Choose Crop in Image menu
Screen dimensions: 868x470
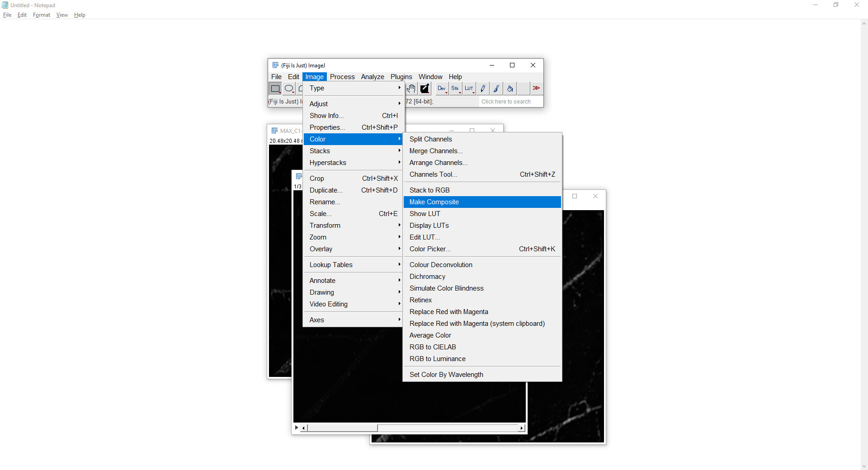(354, 179)
